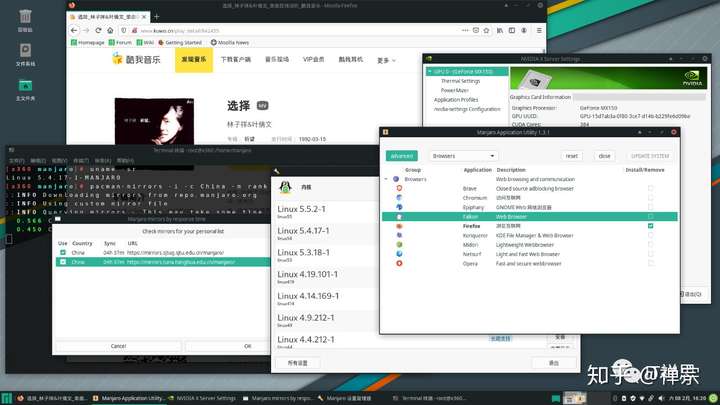Click volume icon in system tray

[661, 398]
